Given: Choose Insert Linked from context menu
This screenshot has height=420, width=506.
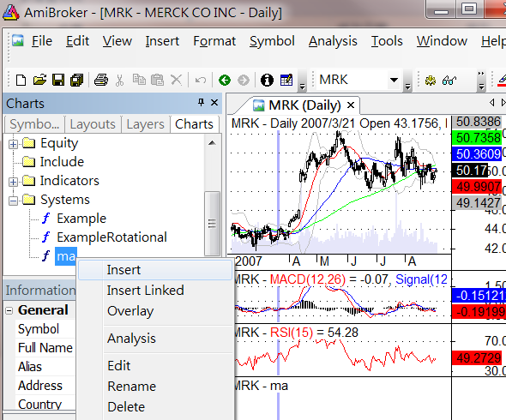Looking at the screenshot, I should (x=155, y=291).
